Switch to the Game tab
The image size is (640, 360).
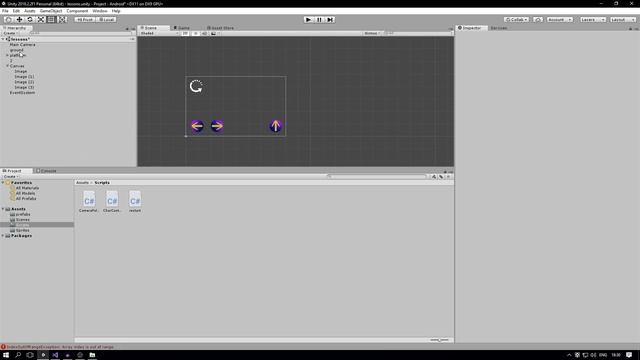pos(182,28)
